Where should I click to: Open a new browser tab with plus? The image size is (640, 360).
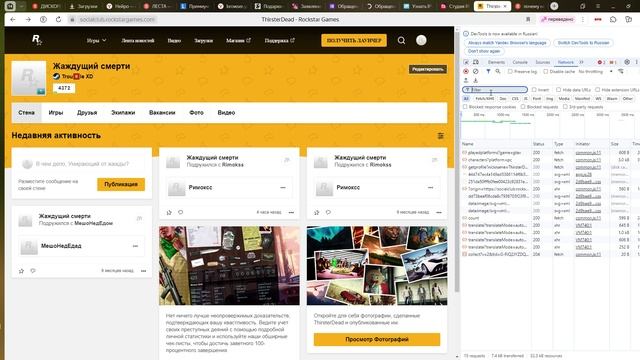[554, 6]
